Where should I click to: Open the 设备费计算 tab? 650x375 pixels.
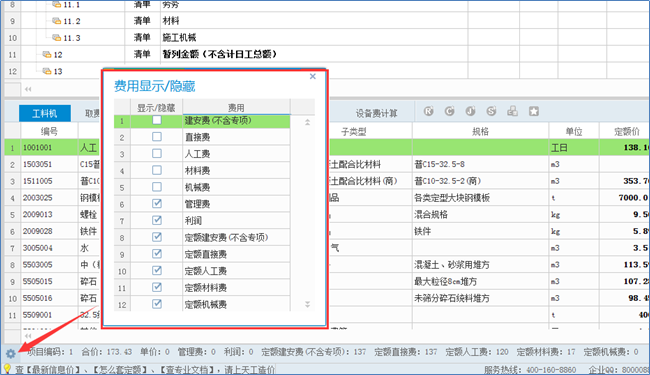[x=376, y=113]
